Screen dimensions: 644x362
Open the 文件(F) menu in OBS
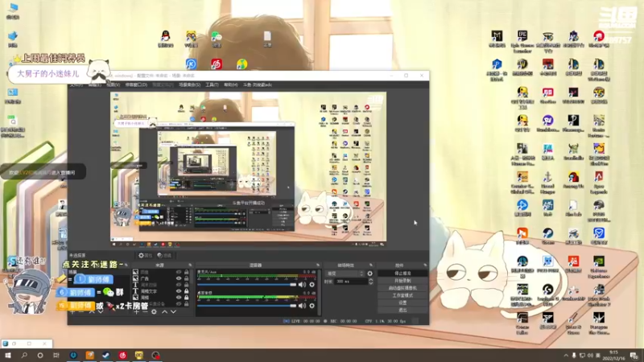[76, 85]
